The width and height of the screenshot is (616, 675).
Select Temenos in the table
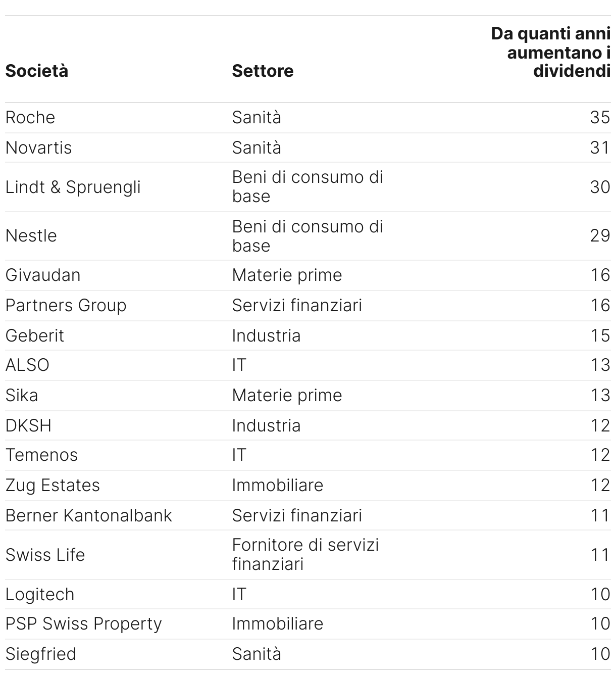[42, 455]
